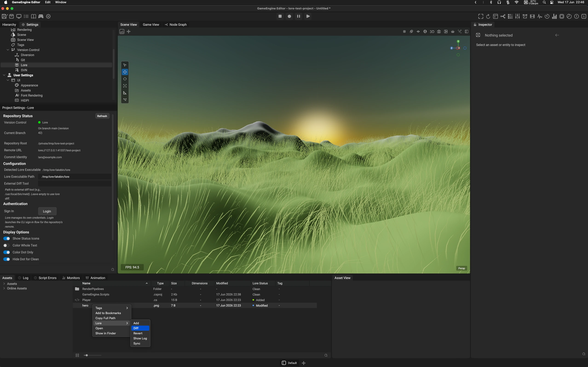Choose Show Log in the Lore submenu
The image size is (588, 367).
pos(140,338)
